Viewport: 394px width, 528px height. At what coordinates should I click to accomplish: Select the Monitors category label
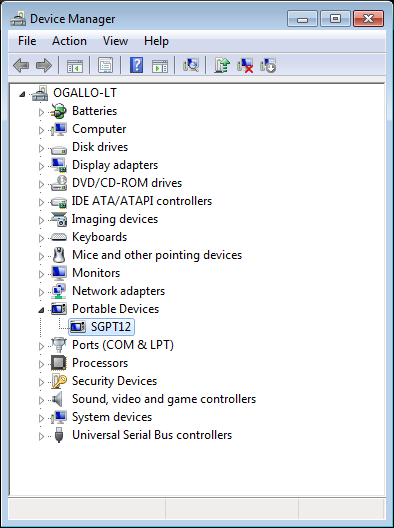click(96, 273)
